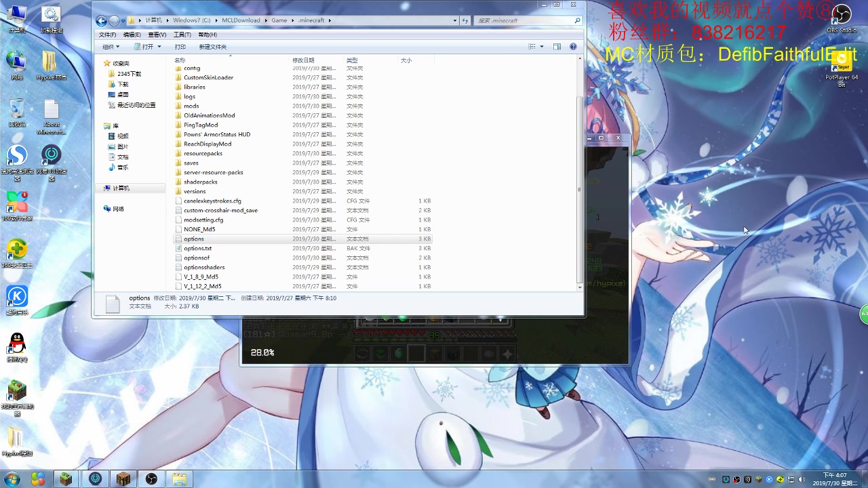Sort by the 修改日期 column header
The width and height of the screenshot is (868, 488).
pos(303,60)
